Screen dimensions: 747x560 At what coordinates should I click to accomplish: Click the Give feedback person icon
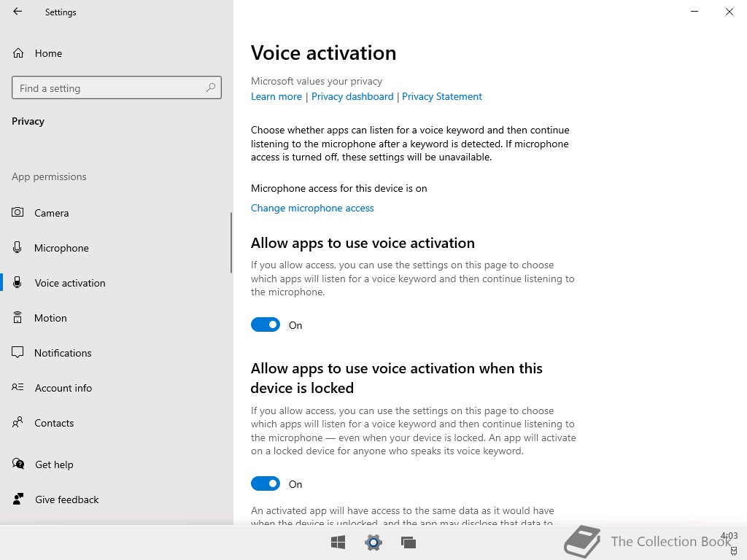coord(18,499)
